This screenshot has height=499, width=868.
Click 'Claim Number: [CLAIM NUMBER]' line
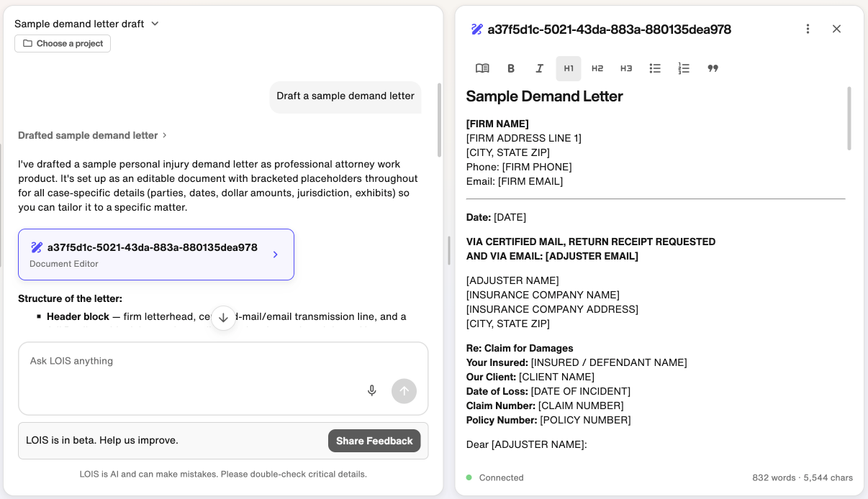point(545,406)
